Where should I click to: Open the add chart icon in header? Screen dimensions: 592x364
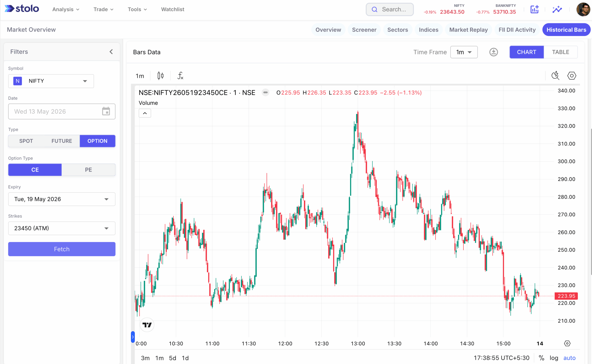coord(534,9)
